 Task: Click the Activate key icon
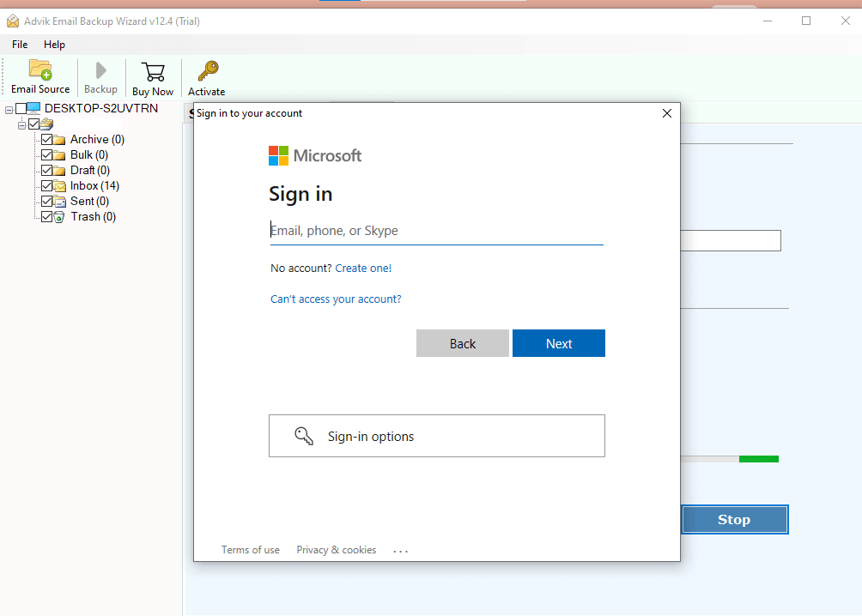[x=208, y=71]
